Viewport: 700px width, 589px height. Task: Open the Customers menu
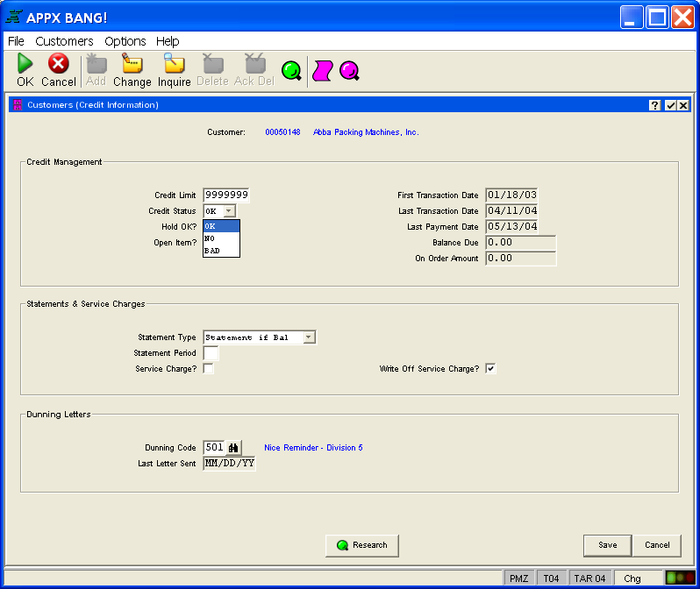tap(64, 41)
